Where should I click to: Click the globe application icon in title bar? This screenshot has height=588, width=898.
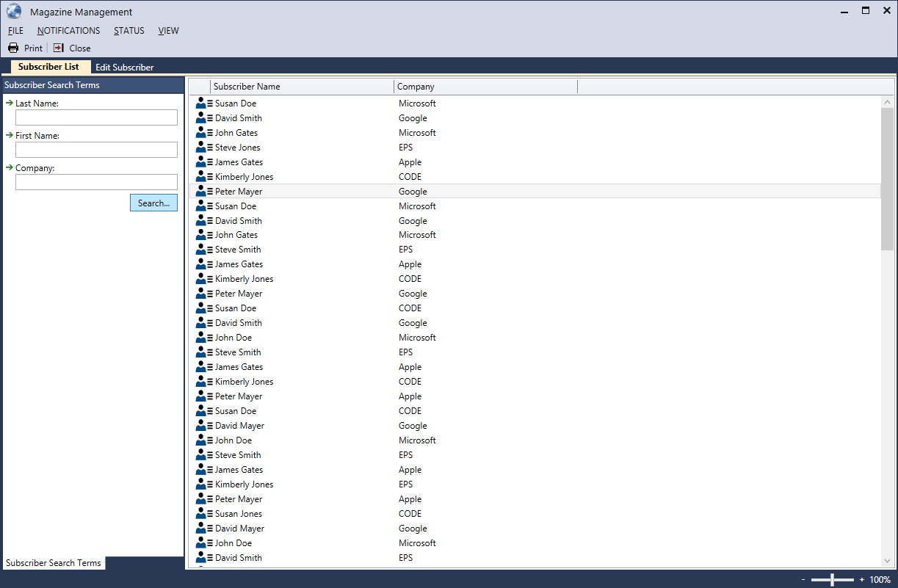[x=14, y=11]
